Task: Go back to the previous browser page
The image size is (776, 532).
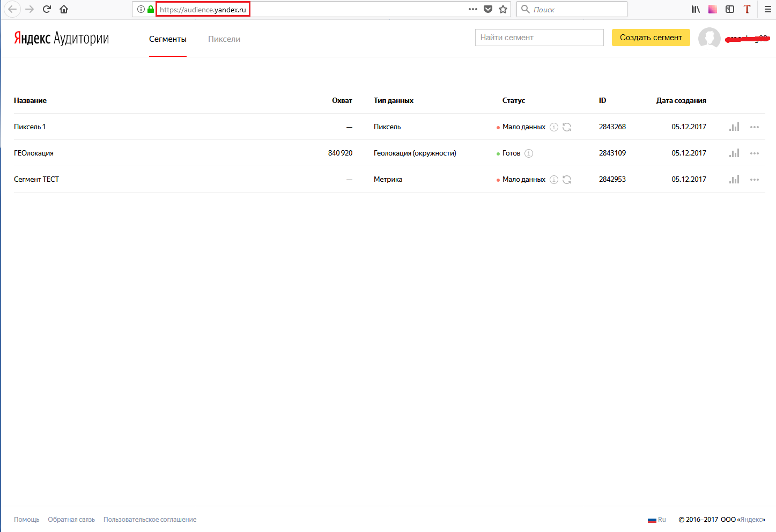Action: (x=13, y=9)
